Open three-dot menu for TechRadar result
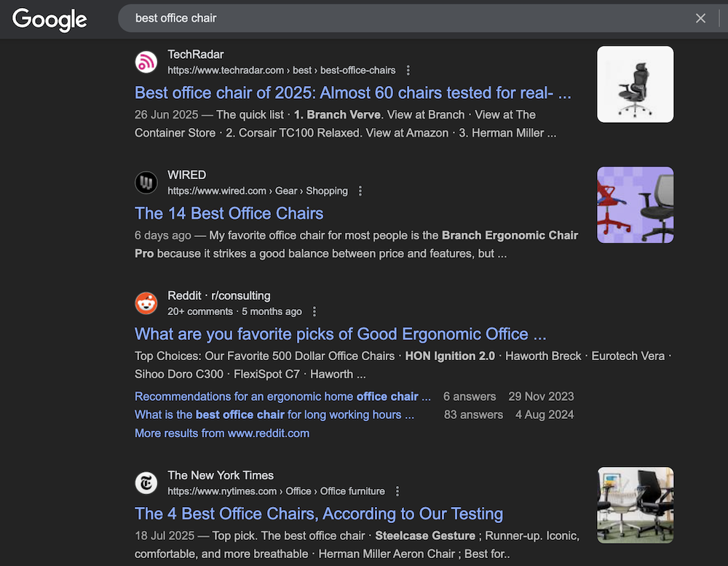Image resolution: width=728 pixels, height=566 pixels. (x=408, y=71)
